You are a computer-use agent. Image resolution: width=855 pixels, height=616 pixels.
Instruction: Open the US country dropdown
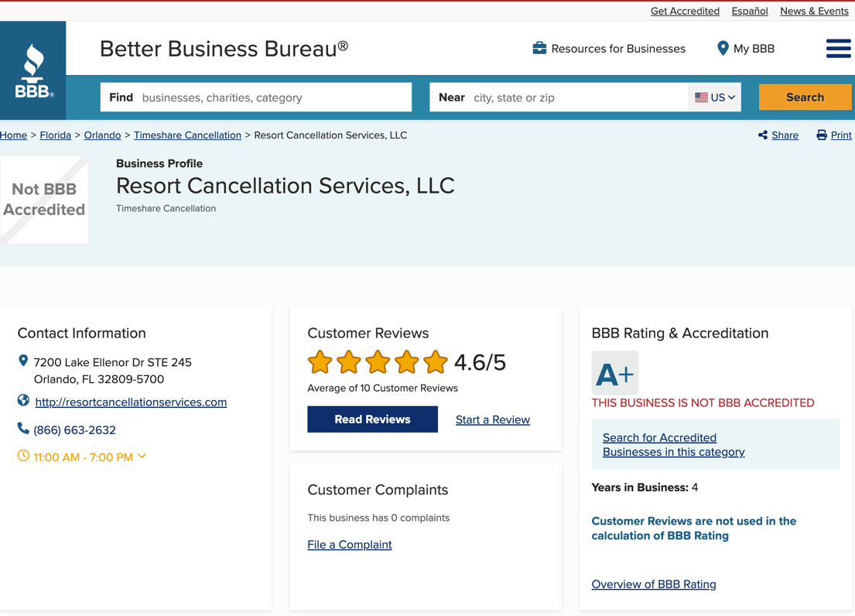pos(715,97)
